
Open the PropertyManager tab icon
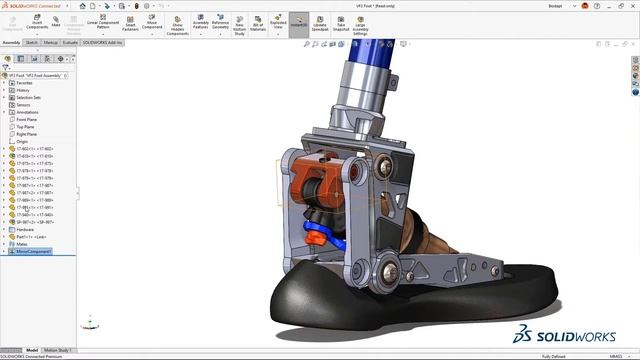[x=21, y=59]
